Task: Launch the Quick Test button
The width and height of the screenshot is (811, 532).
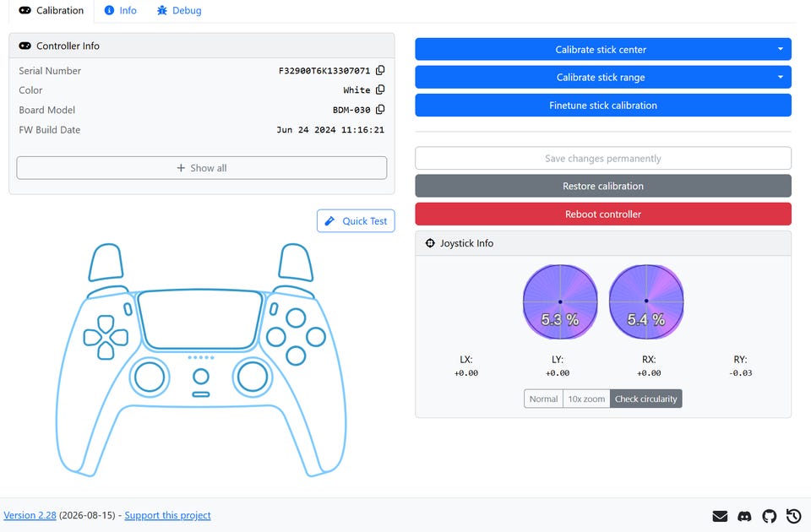Action: pos(356,220)
